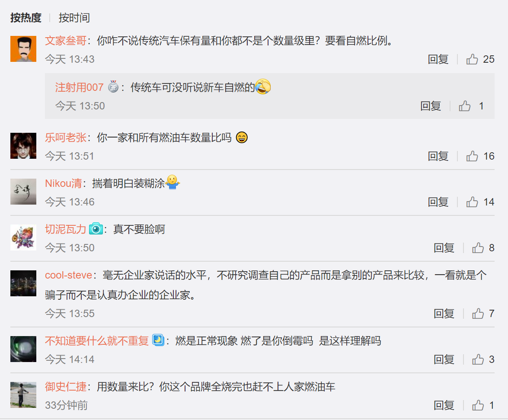This screenshot has width=508, height=420.
Task: Click 回复 on cool-steve's comment
Action: coord(444,314)
